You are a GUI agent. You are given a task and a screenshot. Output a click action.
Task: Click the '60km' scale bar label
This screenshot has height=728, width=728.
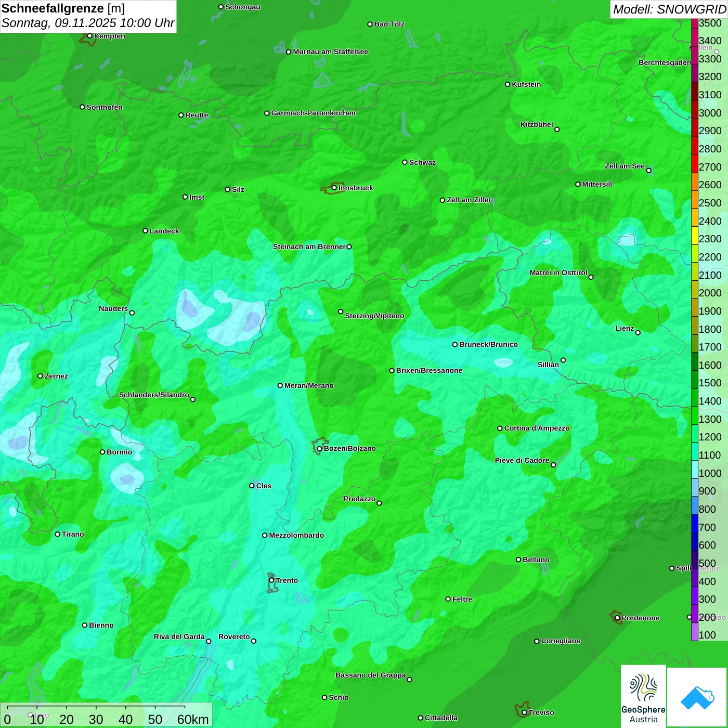pyautogui.click(x=193, y=719)
